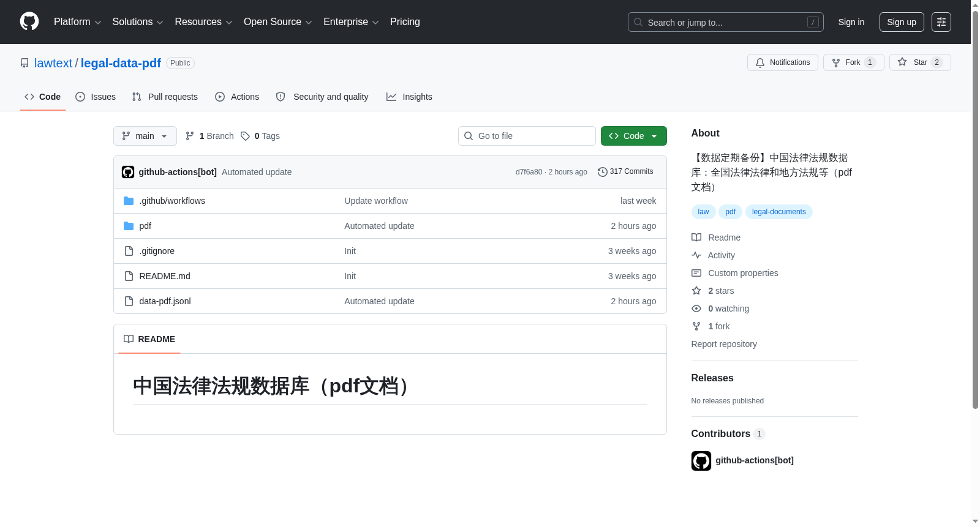Screen dimensions: 980x527
Task: Open the command palette icon in header
Action: [941, 22]
